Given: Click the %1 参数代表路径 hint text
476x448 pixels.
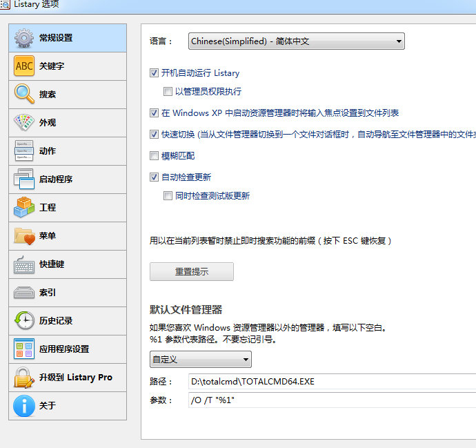Looking at the screenshot, I should click(x=213, y=339).
